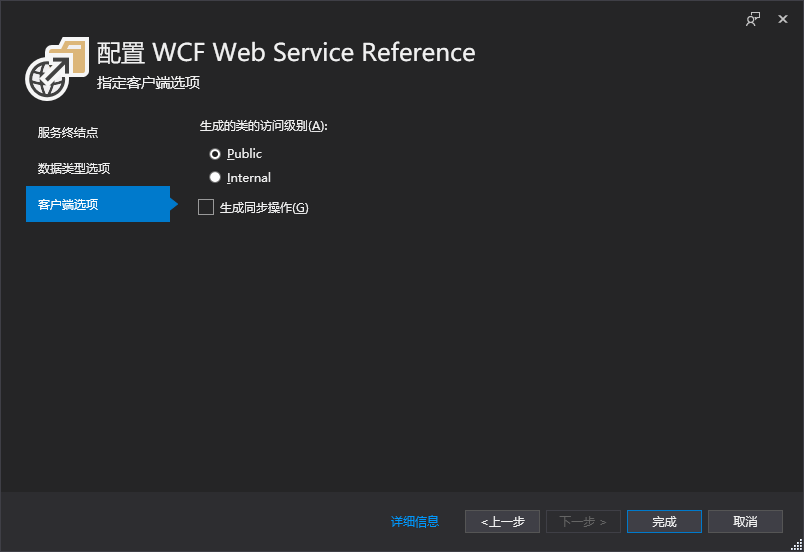The height and width of the screenshot is (552, 804).
Task: Click the 指定客户端选项 subtitle text
Action: pos(148,83)
